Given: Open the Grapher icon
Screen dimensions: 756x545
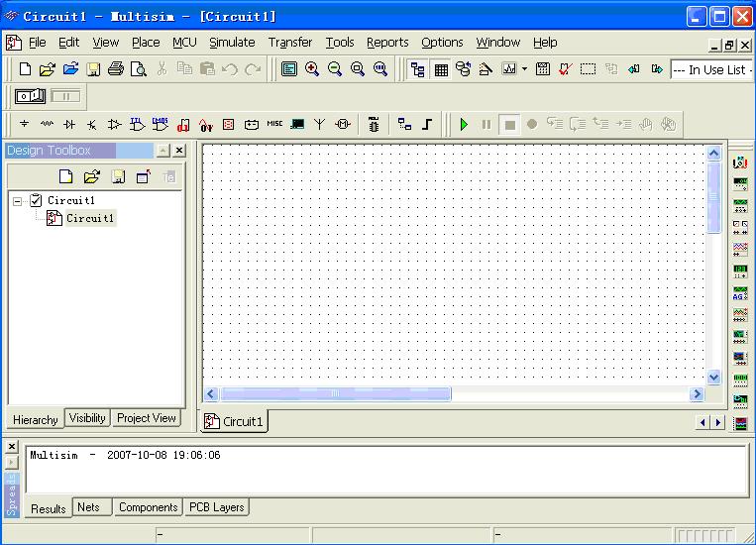Looking at the screenshot, I should pyautogui.click(x=509, y=69).
